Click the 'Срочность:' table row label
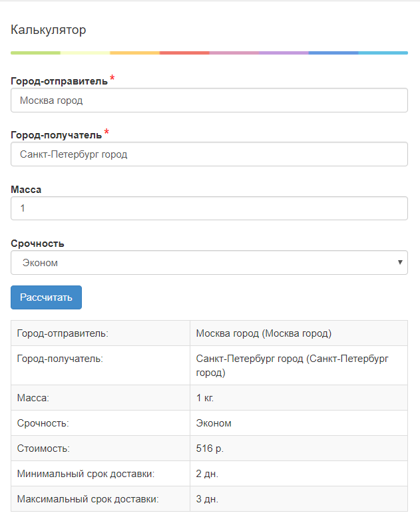Screen dimensions: 420x525 [43, 423]
